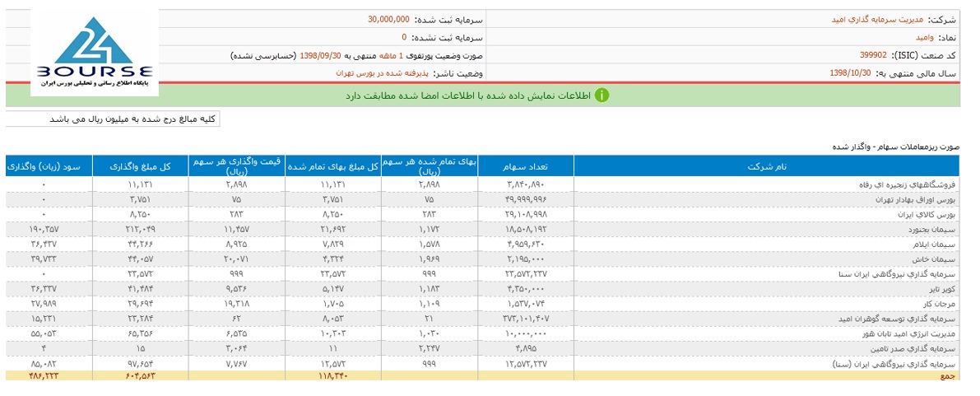
Task: Click the green info circle icon
Action: point(601,96)
